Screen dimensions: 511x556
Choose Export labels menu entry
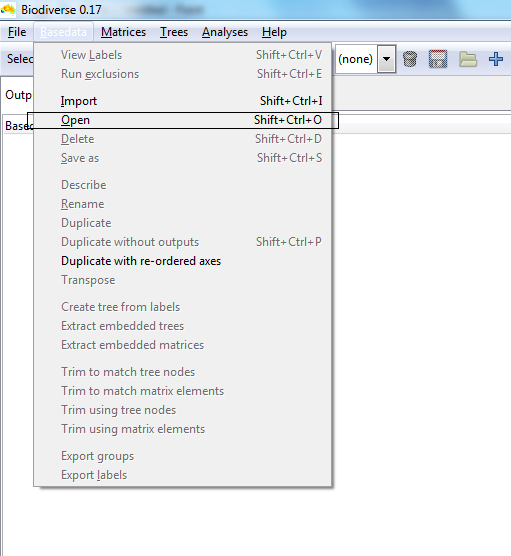(183, 475)
